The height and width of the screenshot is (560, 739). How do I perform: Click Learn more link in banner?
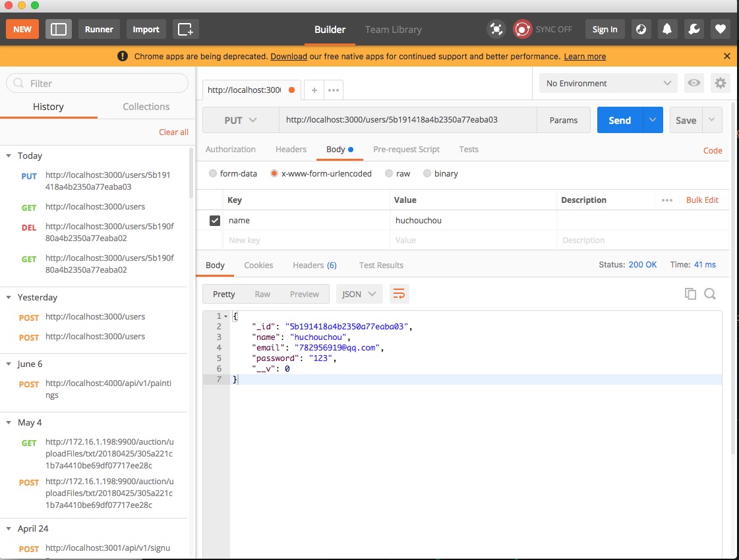click(585, 57)
